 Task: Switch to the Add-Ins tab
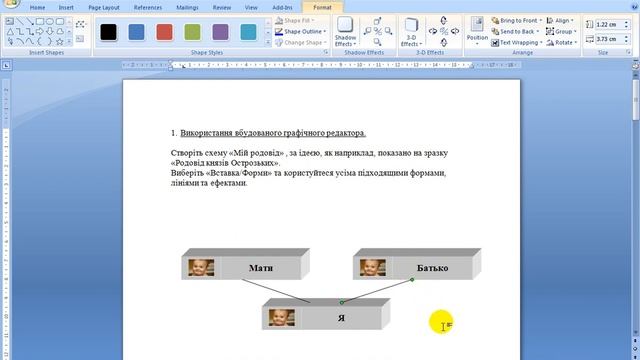click(x=282, y=8)
